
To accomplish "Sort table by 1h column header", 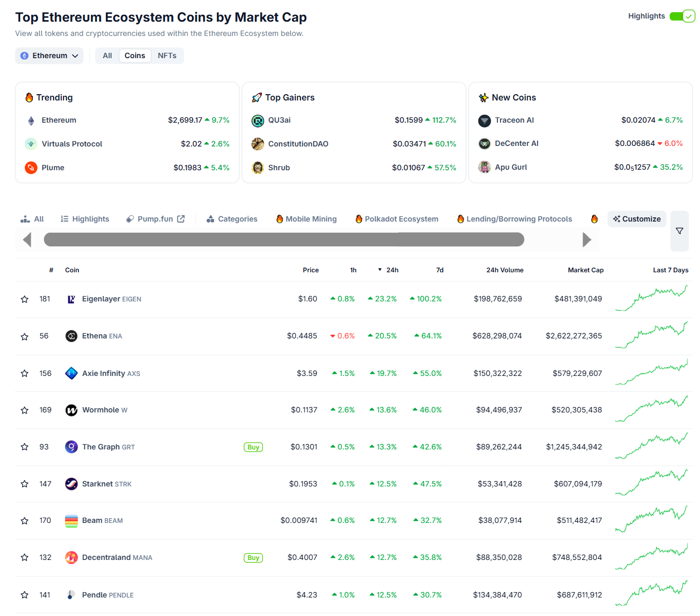I will pos(353,270).
